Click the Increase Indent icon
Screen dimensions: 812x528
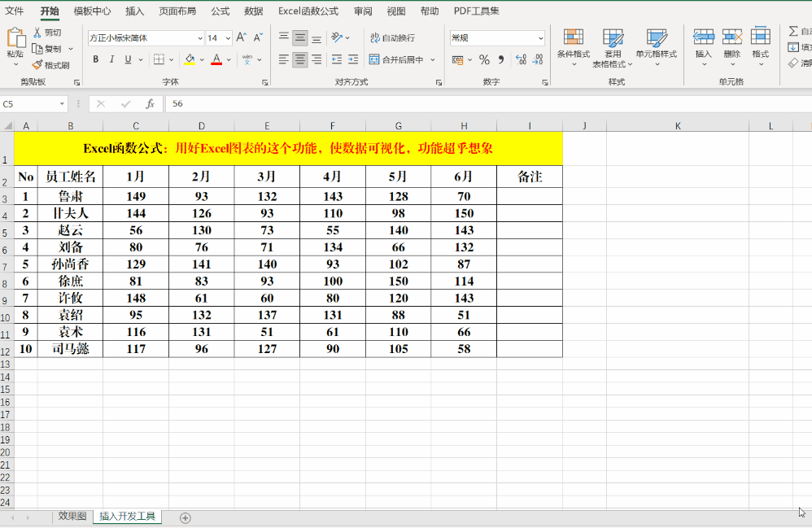click(353, 59)
